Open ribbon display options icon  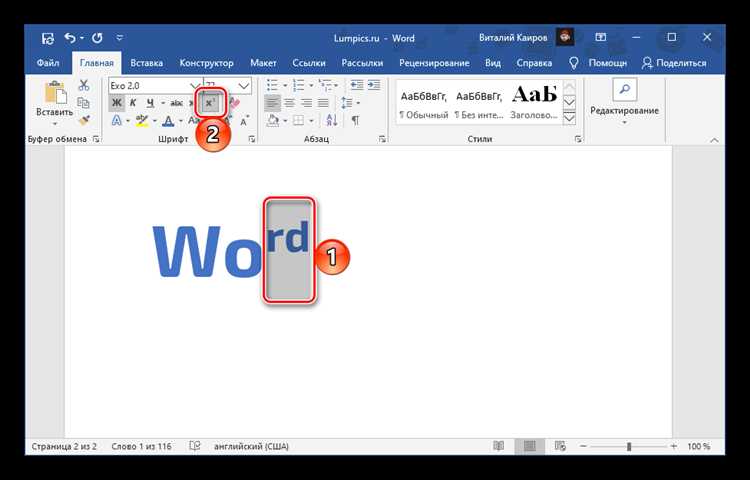pyautogui.click(x=601, y=37)
